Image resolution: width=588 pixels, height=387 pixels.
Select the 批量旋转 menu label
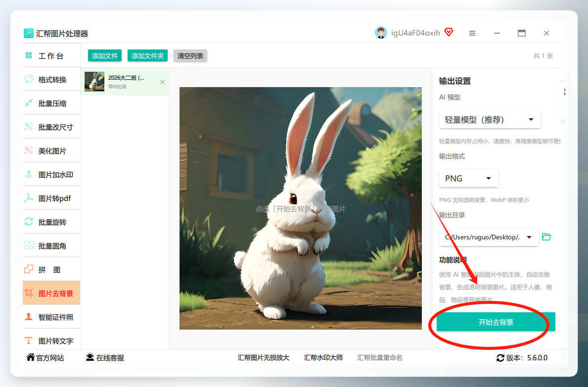52,222
